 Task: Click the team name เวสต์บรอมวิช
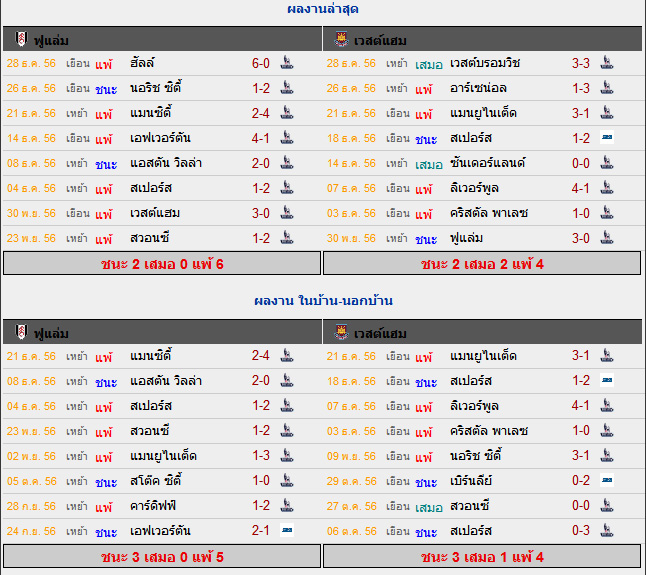click(485, 63)
